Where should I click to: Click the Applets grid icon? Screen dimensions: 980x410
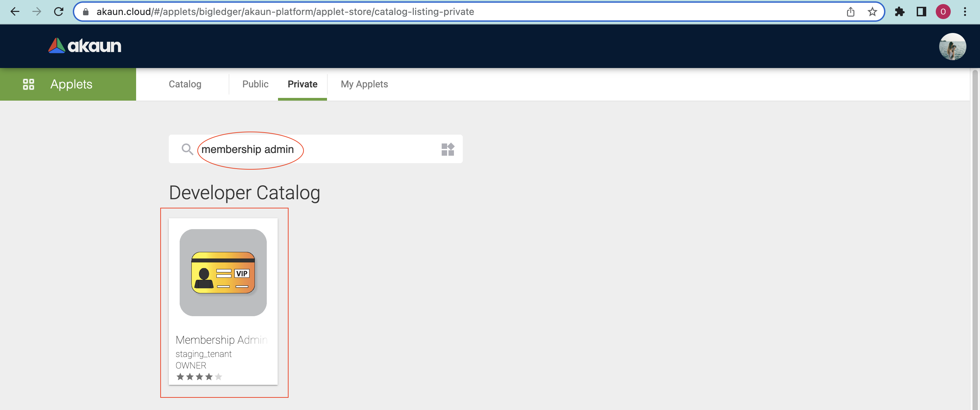[x=29, y=84]
